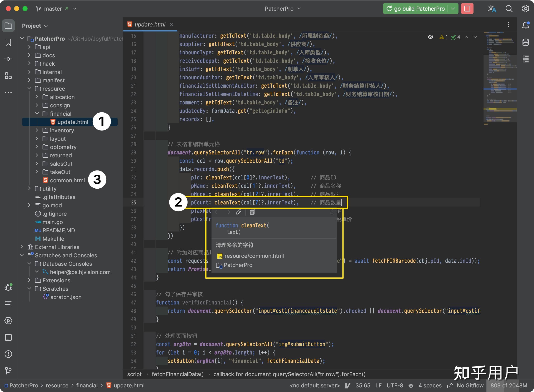Viewport: 534px width, 392px height.
Task: Open the Problems tool window
Action: 8,354
